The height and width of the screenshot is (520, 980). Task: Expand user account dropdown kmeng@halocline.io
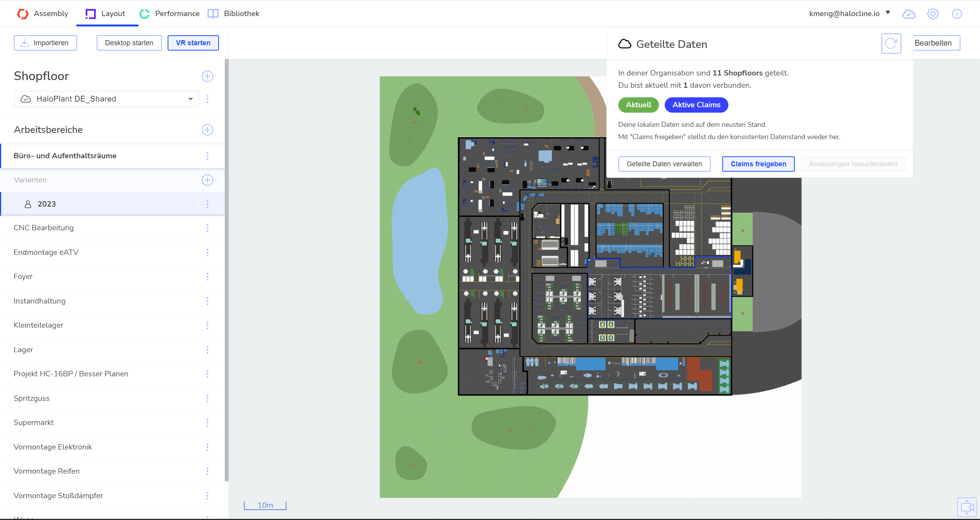click(849, 13)
